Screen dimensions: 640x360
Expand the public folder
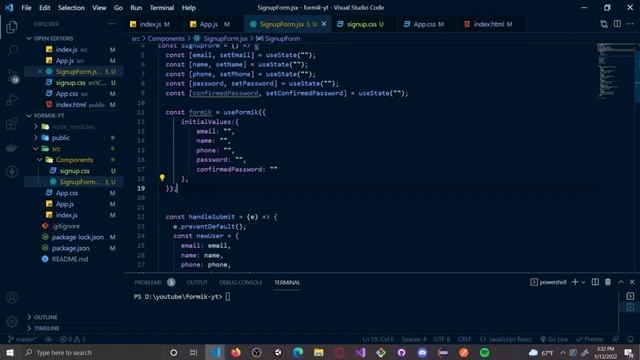click(36, 138)
